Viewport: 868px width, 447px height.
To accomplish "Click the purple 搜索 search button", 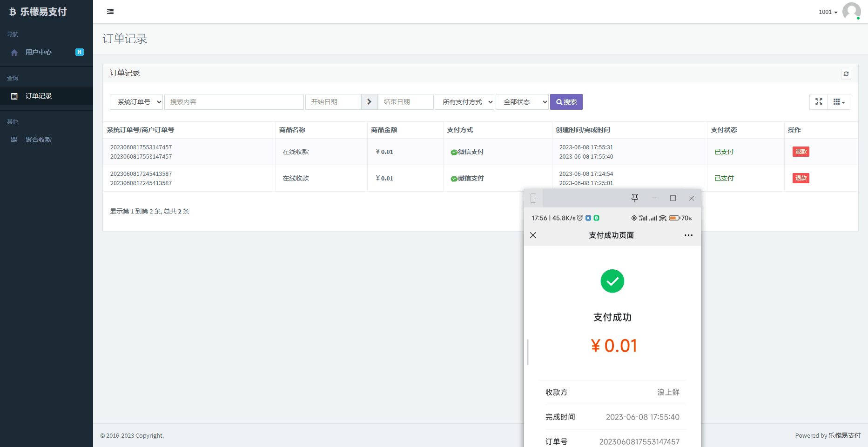I will point(566,102).
